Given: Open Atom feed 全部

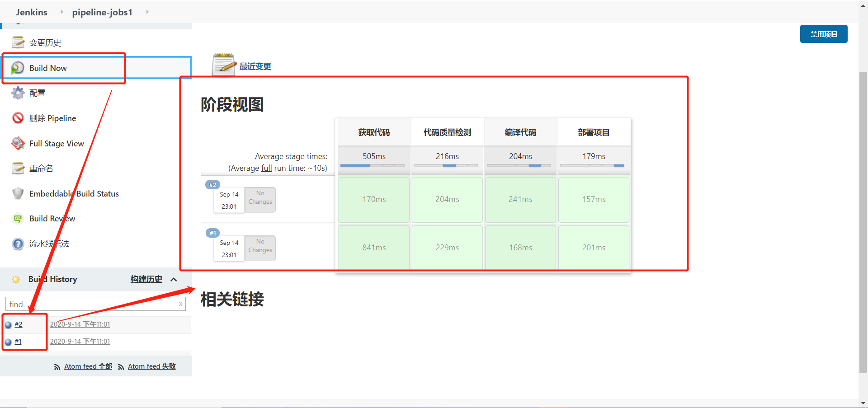Looking at the screenshot, I should [x=88, y=366].
